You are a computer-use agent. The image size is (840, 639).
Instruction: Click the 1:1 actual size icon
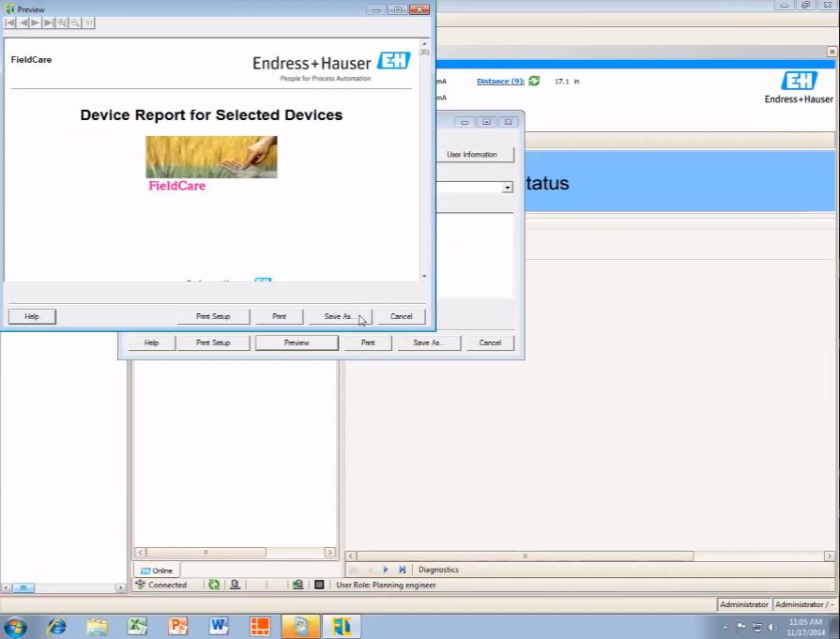tap(88, 23)
